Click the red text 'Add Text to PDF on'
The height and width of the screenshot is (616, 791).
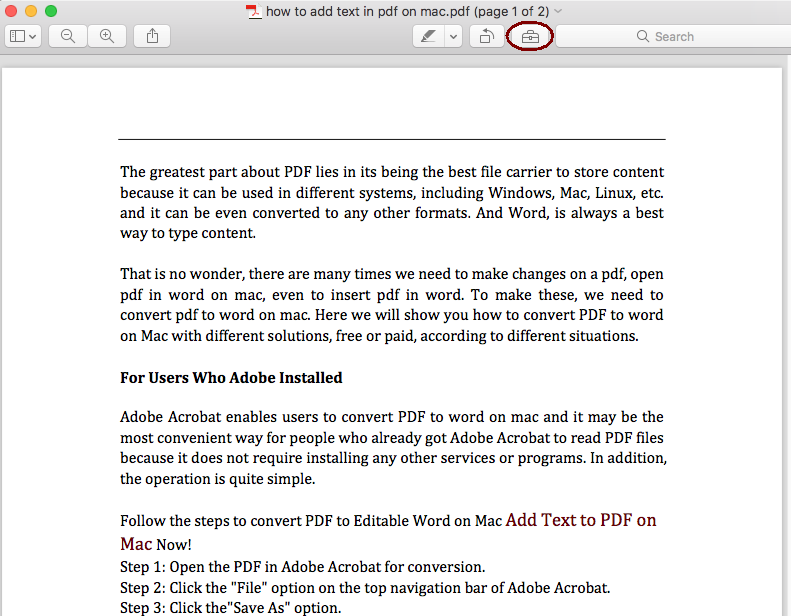point(581,520)
